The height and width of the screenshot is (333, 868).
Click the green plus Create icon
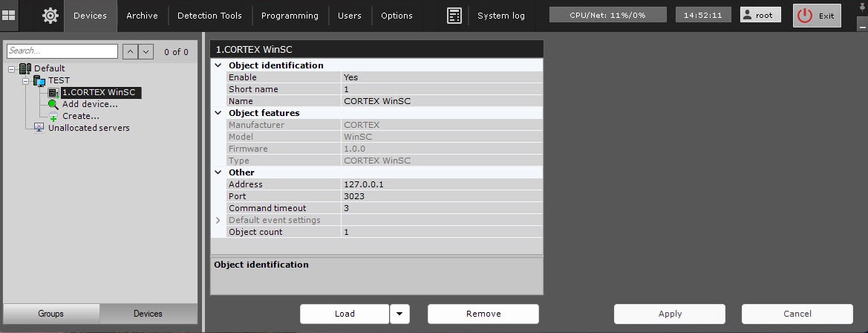[53, 117]
